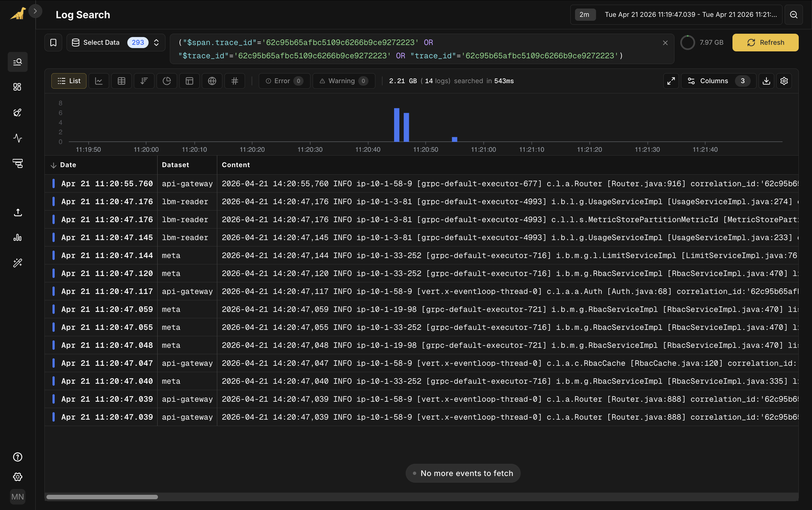
Task: Click the zoom out magnifier icon
Action: click(x=793, y=14)
